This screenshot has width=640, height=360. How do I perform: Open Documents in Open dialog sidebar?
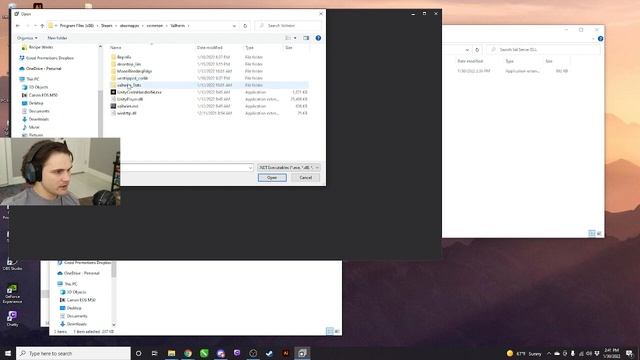pyautogui.click(x=39, y=111)
